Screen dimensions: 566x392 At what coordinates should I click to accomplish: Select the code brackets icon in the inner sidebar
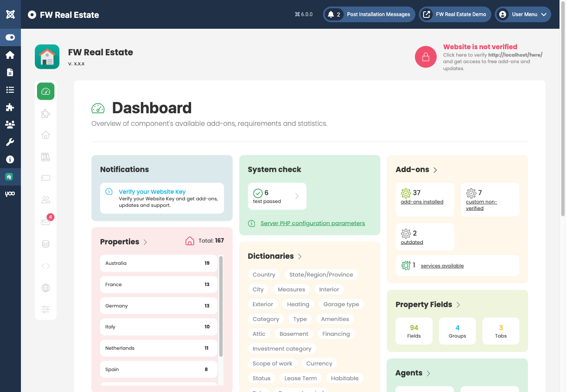pos(45,266)
